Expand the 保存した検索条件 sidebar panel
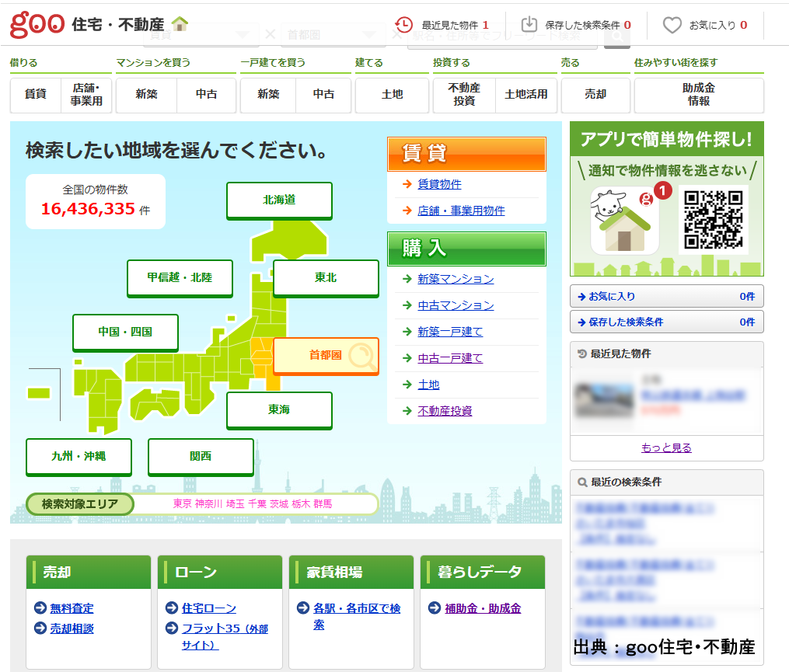 click(x=666, y=322)
